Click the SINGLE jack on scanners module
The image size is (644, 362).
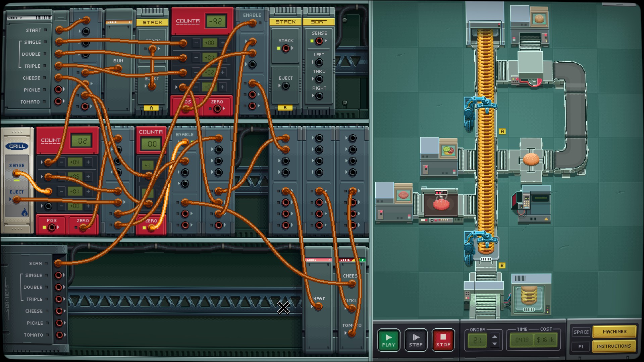coord(58,275)
